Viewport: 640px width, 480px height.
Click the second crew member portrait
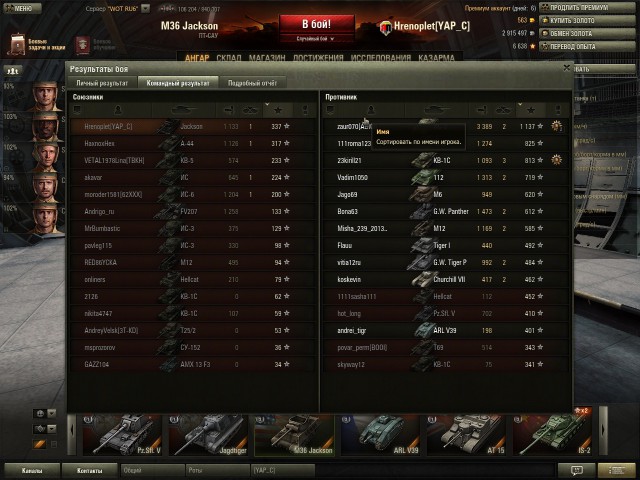(x=44, y=127)
